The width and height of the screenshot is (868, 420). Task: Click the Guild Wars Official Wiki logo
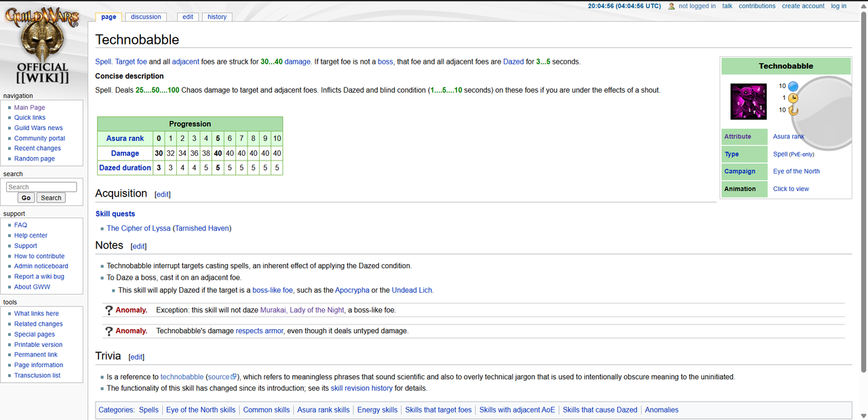pyautogui.click(x=42, y=46)
